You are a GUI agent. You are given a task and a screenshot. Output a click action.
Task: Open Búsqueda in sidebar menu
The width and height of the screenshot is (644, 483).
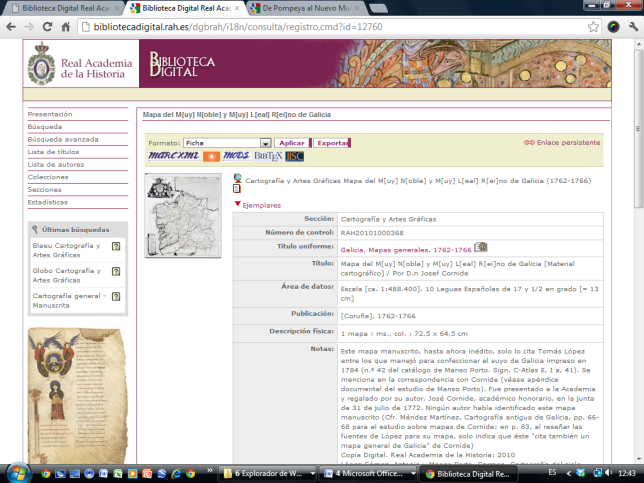(x=45, y=126)
